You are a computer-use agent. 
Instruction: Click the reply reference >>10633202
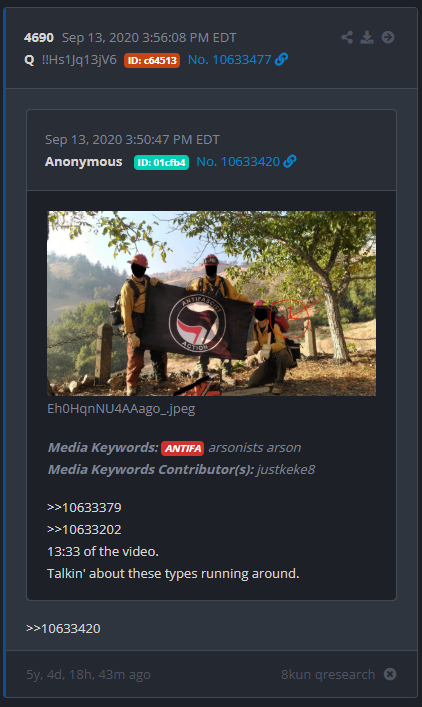84,529
